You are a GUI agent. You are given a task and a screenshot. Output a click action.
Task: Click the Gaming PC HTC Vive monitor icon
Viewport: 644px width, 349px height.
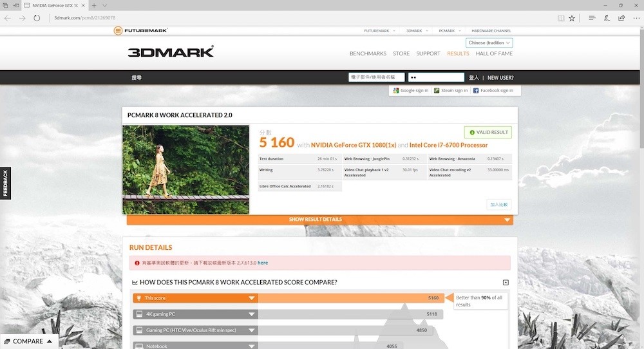click(139, 330)
